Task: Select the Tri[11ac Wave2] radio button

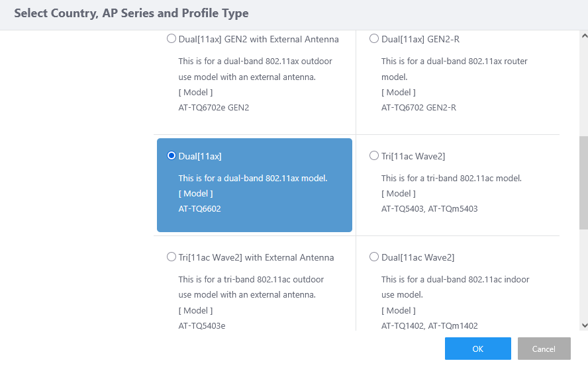Action: (x=374, y=156)
